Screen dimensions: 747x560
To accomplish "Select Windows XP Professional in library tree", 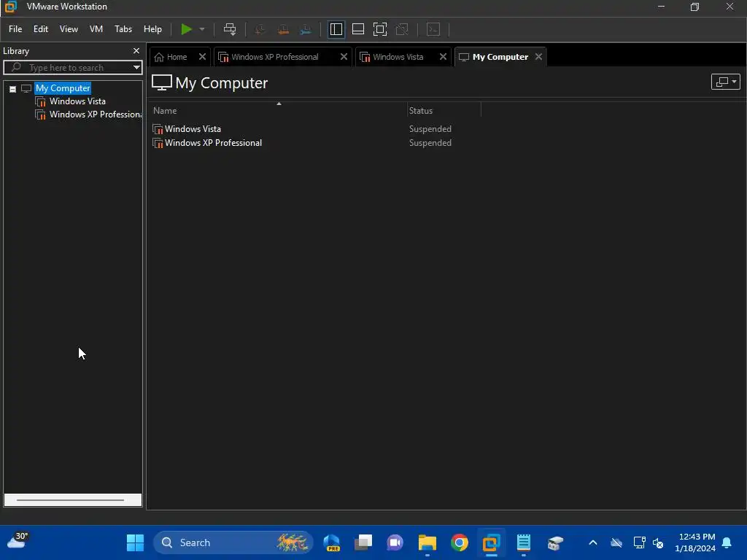I will tap(96, 114).
